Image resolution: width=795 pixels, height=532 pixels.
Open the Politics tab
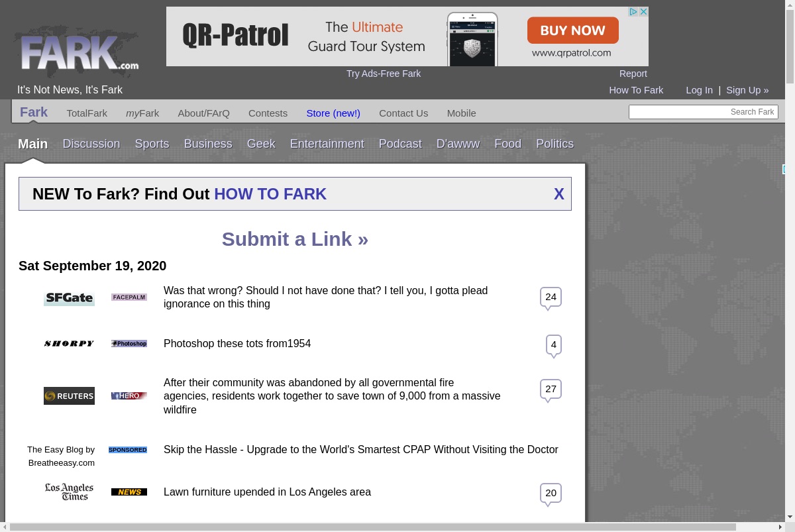pyautogui.click(x=555, y=144)
